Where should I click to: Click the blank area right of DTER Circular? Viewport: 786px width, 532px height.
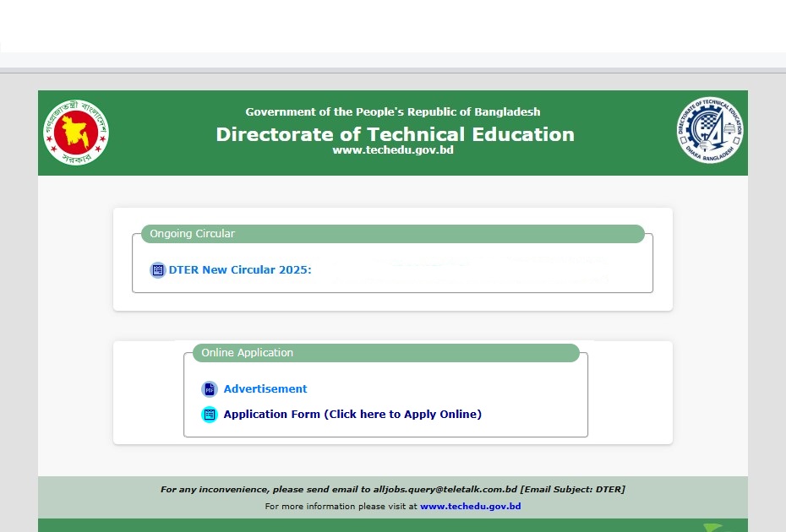[473, 270]
